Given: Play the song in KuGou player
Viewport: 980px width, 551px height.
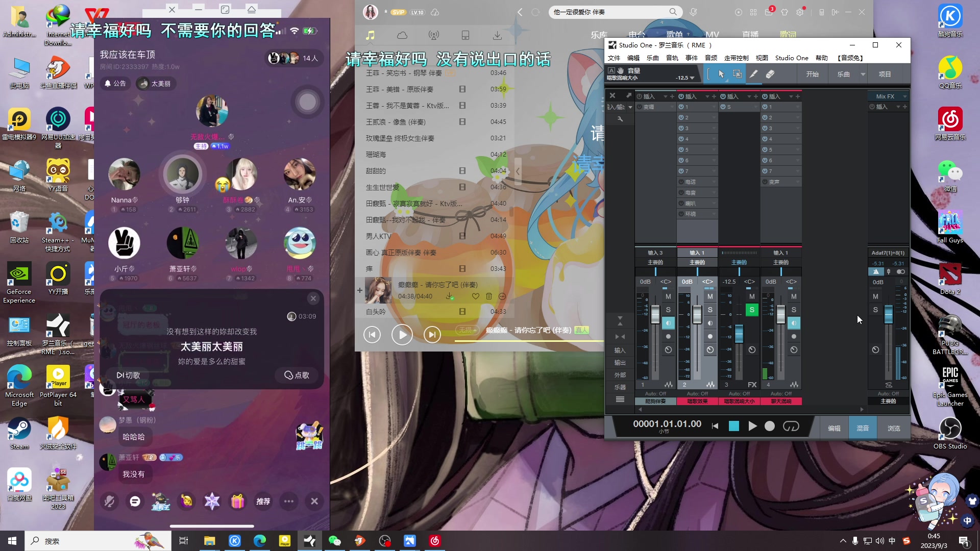Looking at the screenshot, I should [402, 335].
